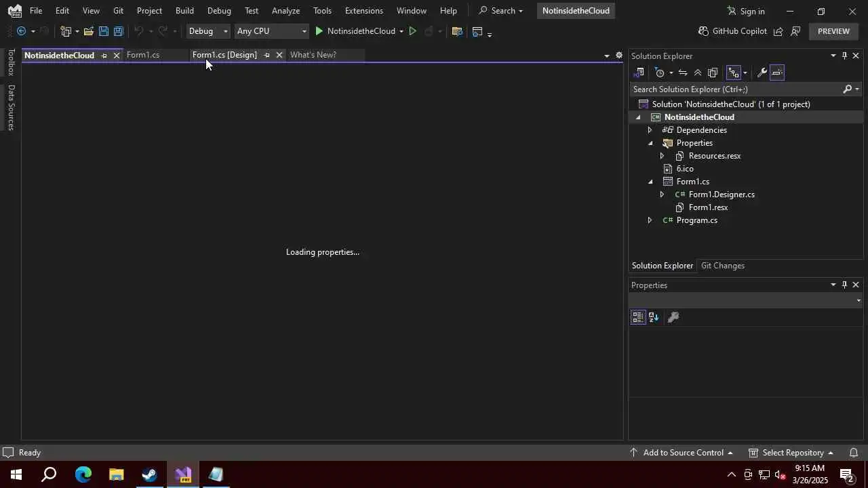Image resolution: width=868 pixels, height=488 pixels.
Task: Click the Save floppy disk icon
Action: [104, 31]
